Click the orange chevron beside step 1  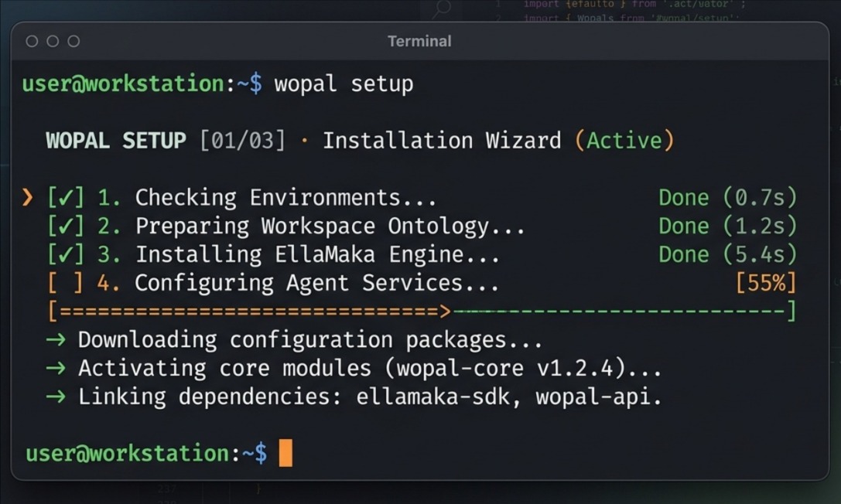[27, 198]
